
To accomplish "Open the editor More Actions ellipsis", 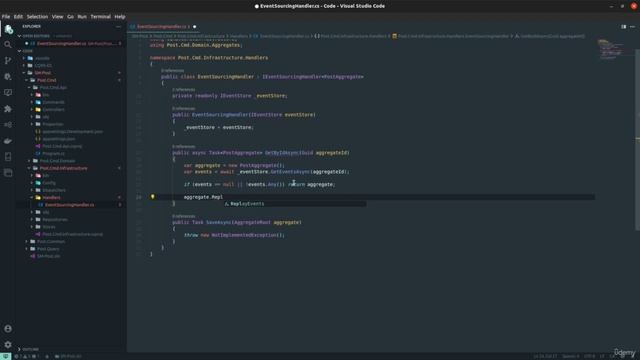I will coord(632,27).
